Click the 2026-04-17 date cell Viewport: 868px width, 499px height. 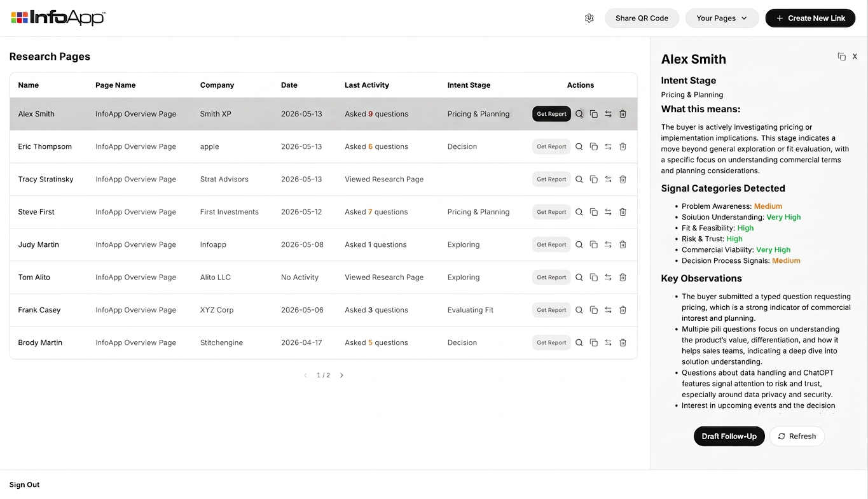(x=301, y=342)
